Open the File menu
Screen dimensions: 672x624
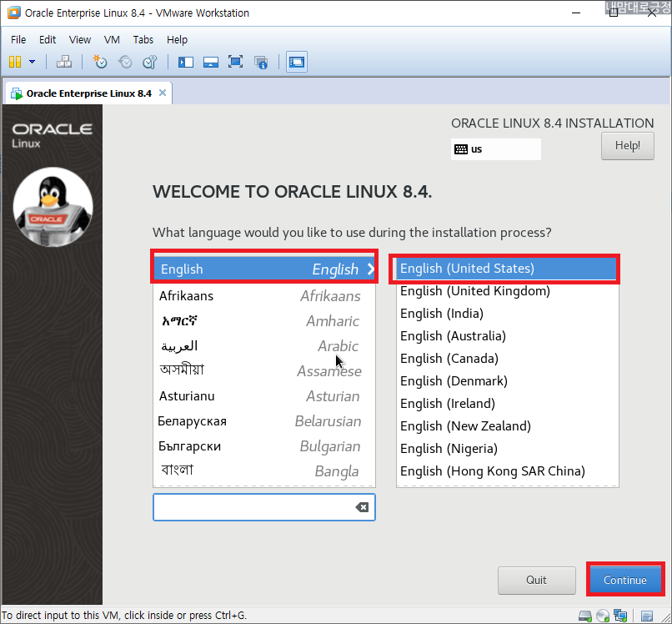tap(18, 40)
